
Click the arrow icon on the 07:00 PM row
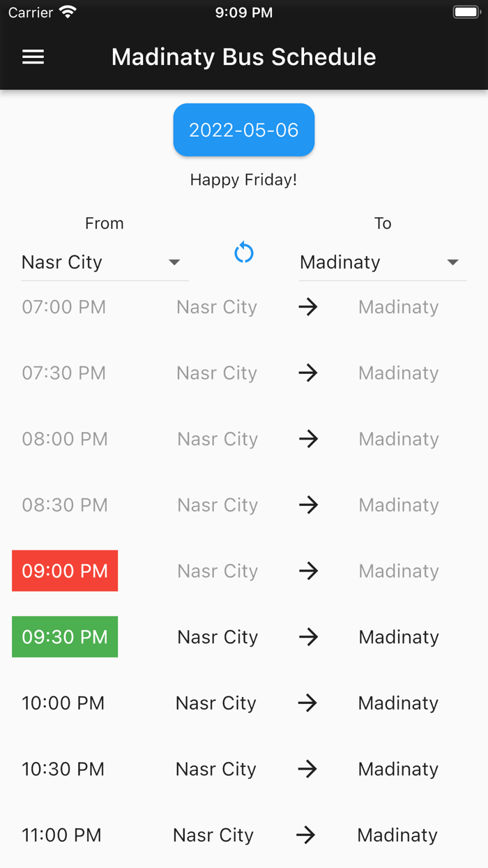pos(308,307)
